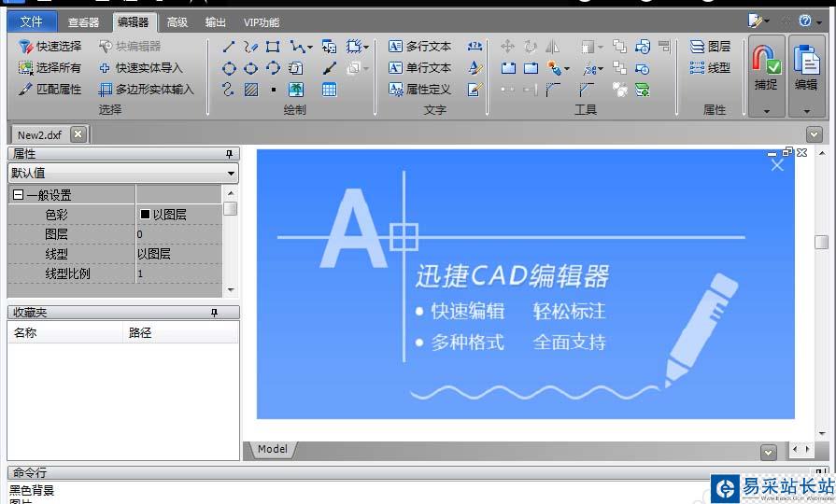Select the Line drawing tool
The image size is (836, 504).
[x=229, y=47]
